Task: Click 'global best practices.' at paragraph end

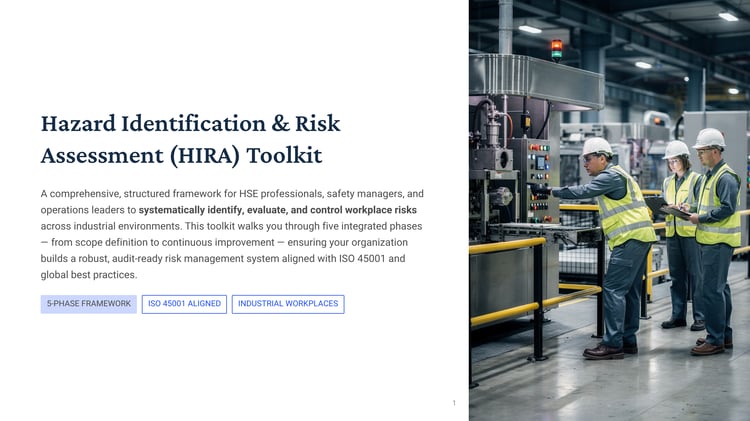Action: pos(89,275)
